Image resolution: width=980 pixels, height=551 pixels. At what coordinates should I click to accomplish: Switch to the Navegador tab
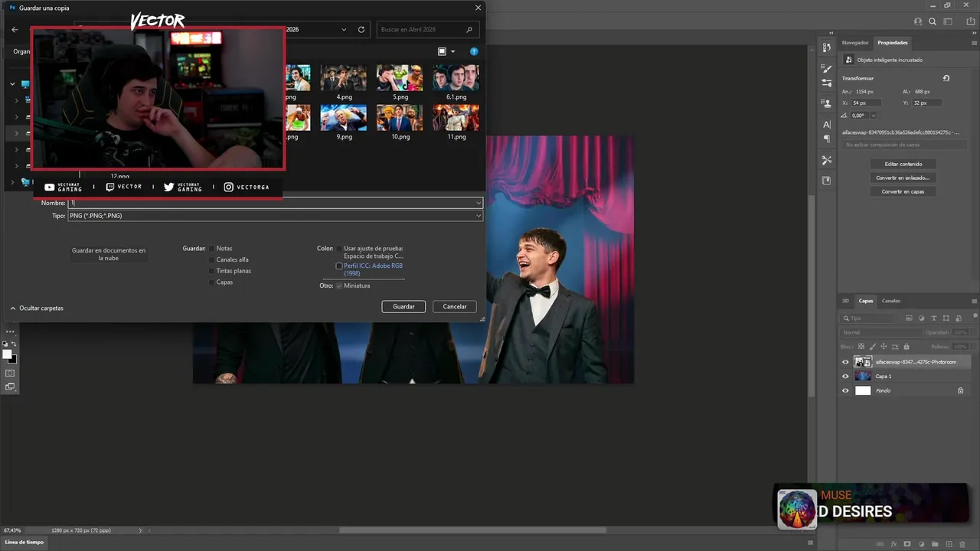(855, 43)
